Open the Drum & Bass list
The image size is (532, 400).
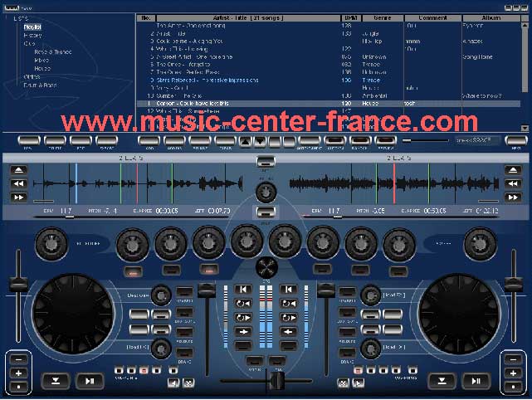click(40, 85)
